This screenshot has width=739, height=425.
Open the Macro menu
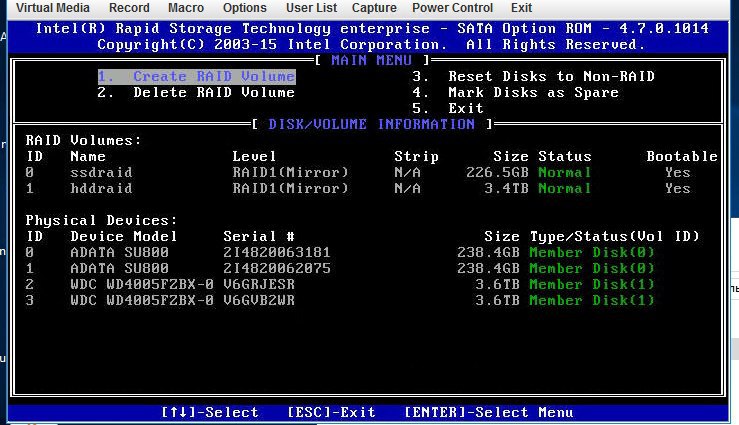tap(186, 8)
